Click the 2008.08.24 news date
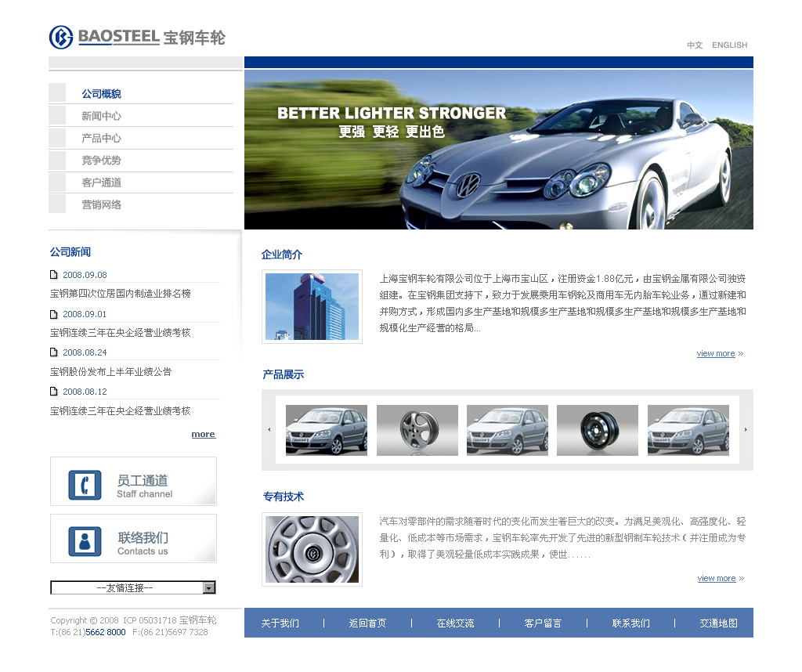 pyautogui.click(x=85, y=352)
